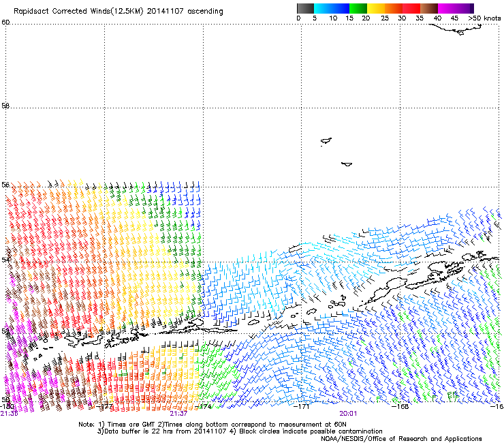504x443 pixels.
Task: Click the "Times are GMT" note line
Action: pyautogui.click(x=212, y=425)
